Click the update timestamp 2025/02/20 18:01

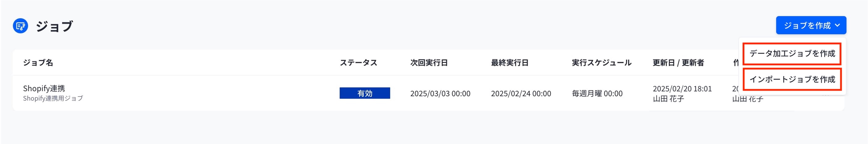[682, 89]
